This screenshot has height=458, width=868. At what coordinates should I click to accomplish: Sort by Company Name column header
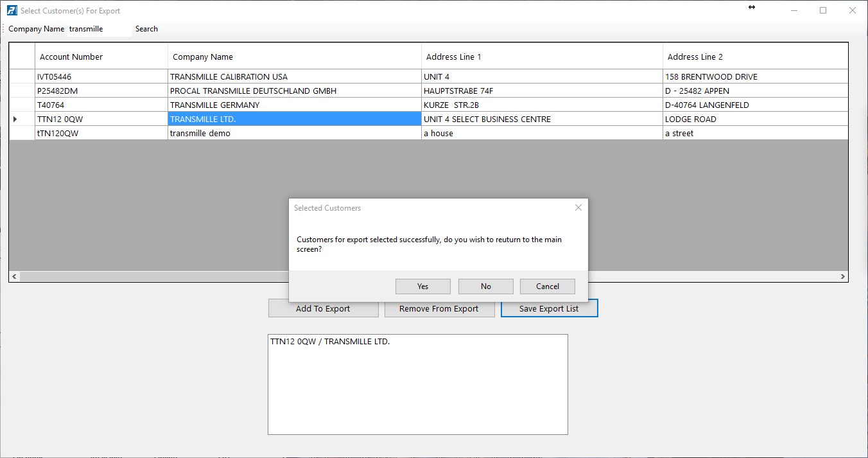[x=295, y=57]
